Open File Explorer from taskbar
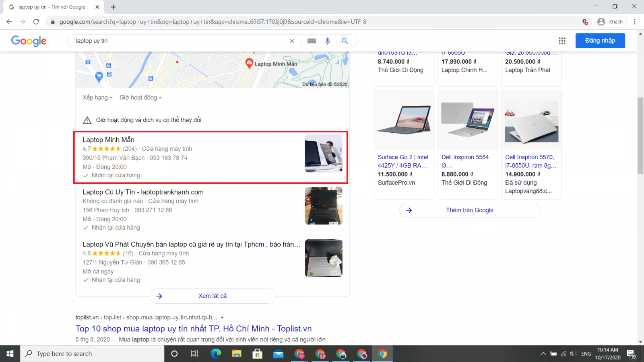Screen dimensions: 644x362 pos(237,354)
